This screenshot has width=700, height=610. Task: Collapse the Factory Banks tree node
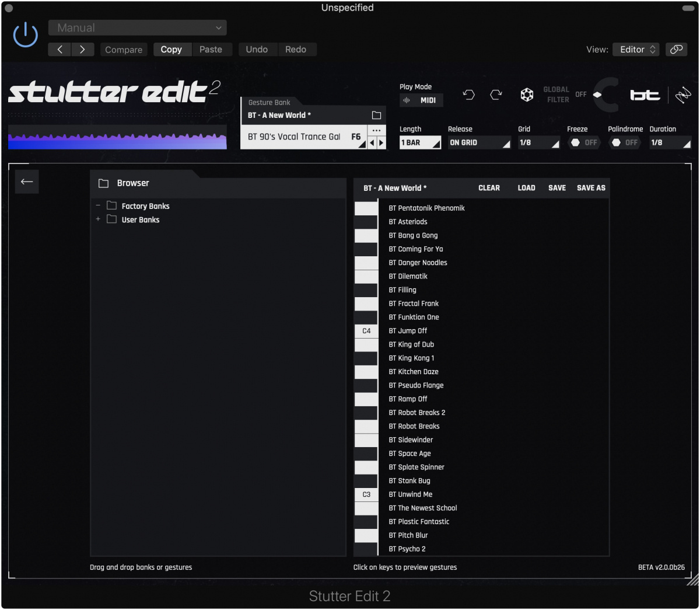(98, 205)
